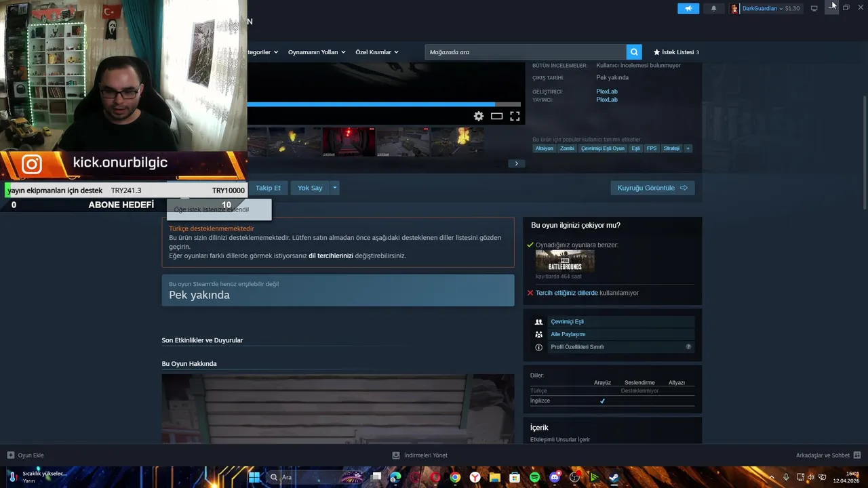Open Yandex Browser from the taskbar
The width and height of the screenshot is (868, 488).
[x=475, y=477]
